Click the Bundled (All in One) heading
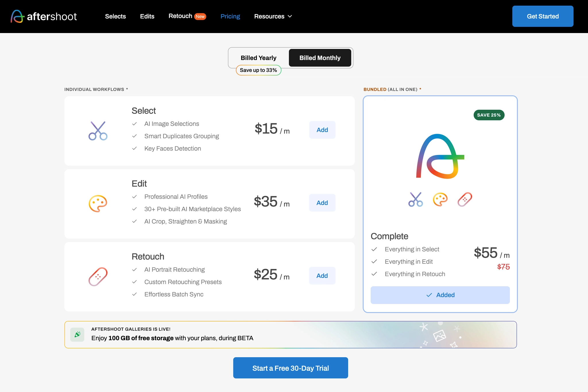588x392 pixels. point(392,89)
